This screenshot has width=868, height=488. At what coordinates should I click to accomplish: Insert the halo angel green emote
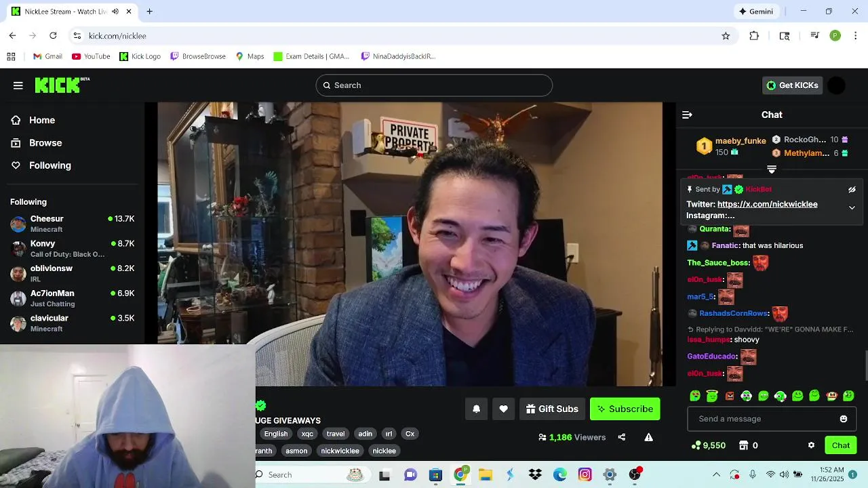tap(712, 396)
